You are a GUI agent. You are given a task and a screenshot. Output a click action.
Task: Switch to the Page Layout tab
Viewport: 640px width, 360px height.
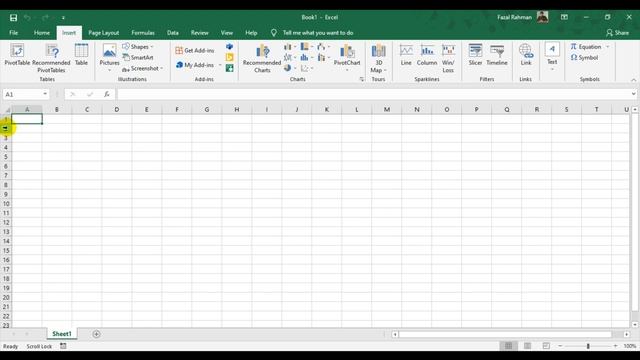[104, 33]
